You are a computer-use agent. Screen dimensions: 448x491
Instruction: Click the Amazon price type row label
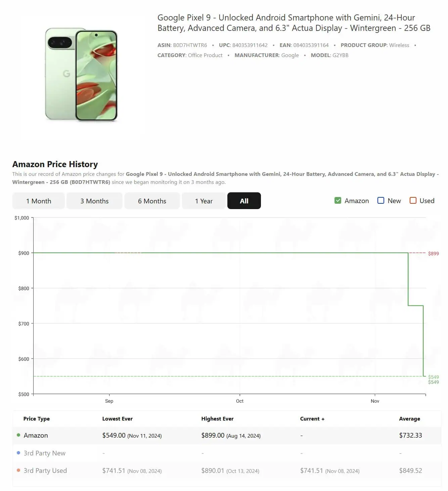36,436
